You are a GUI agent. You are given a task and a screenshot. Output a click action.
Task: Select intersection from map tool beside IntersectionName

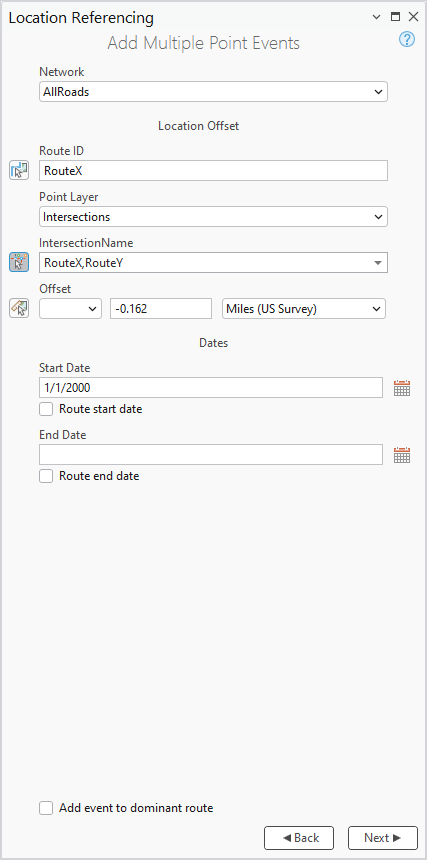click(19, 262)
